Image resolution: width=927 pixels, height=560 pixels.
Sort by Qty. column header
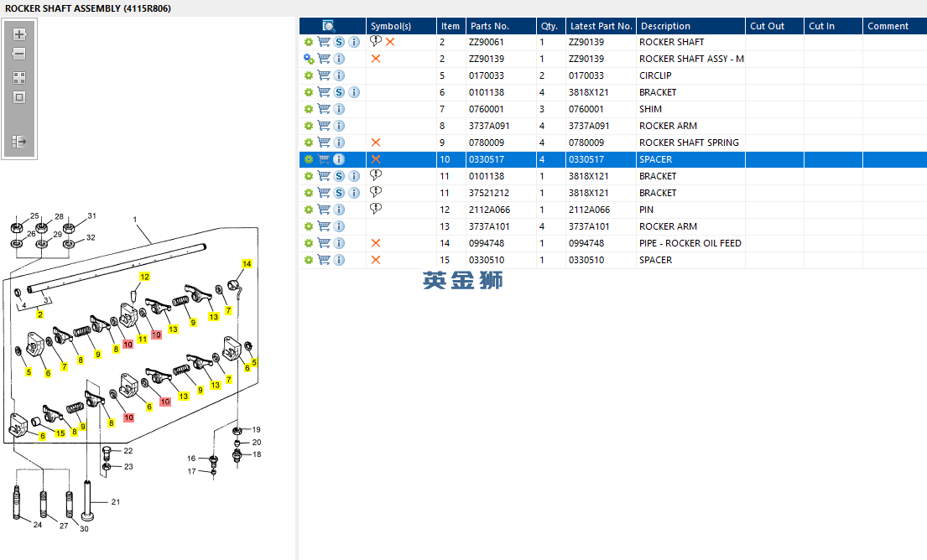tap(551, 26)
